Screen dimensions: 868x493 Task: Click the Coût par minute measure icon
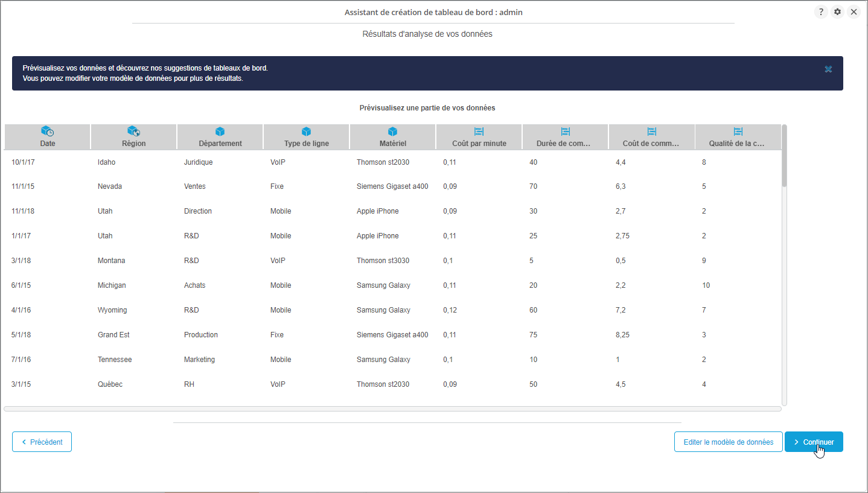click(x=479, y=131)
